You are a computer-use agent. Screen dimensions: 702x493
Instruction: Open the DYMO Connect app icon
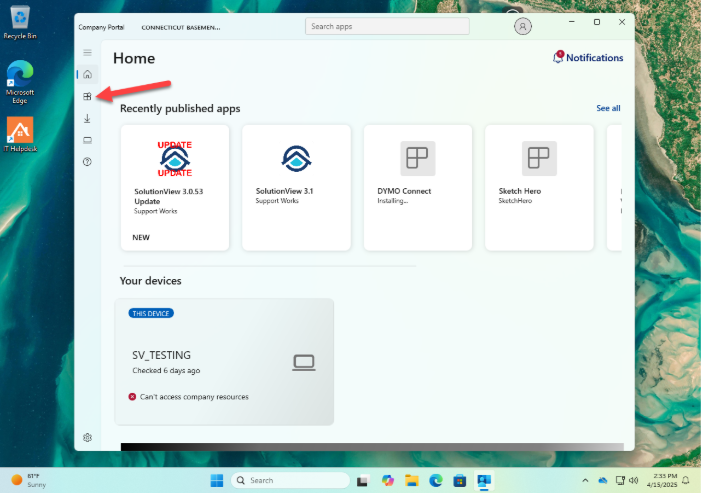pos(417,158)
